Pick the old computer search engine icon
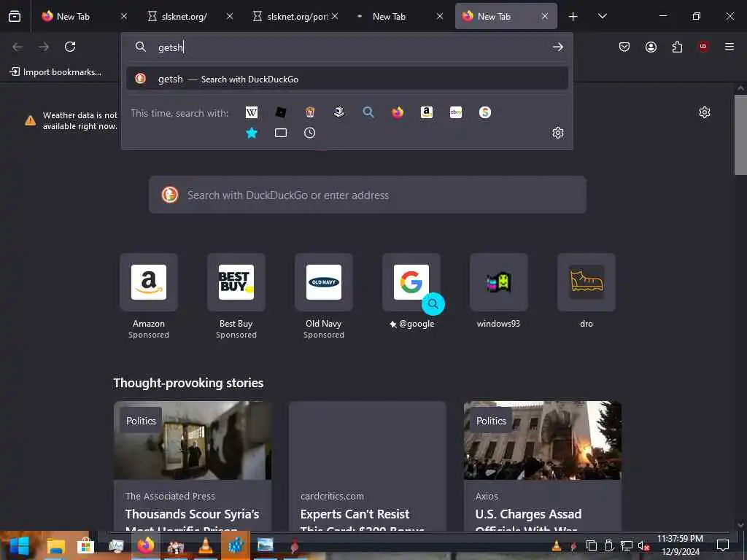Viewport: 747px width, 560px height. point(338,112)
